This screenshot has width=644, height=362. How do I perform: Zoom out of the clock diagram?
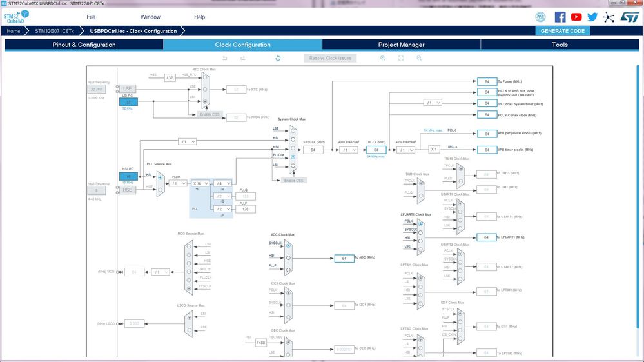tap(419, 58)
